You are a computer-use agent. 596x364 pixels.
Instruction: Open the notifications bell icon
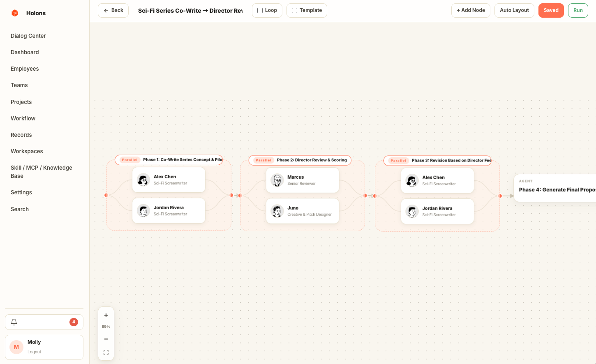pyautogui.click(x=14, y=322)
